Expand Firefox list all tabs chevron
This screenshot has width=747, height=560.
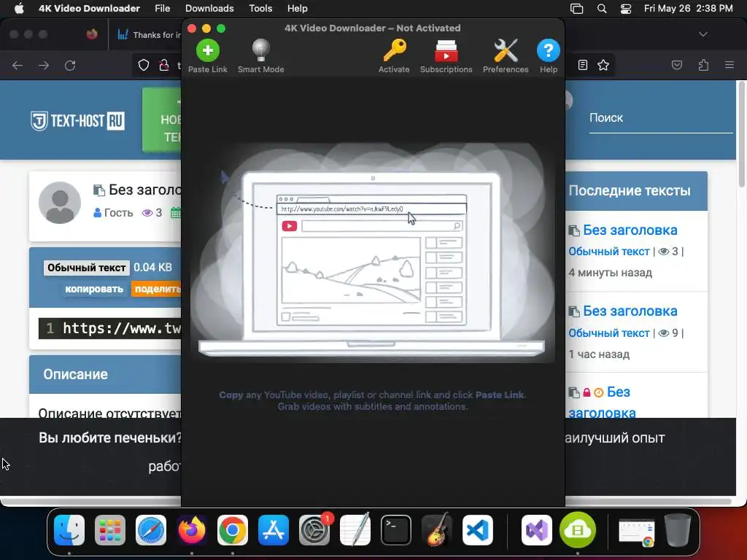(x=703, y=34)
